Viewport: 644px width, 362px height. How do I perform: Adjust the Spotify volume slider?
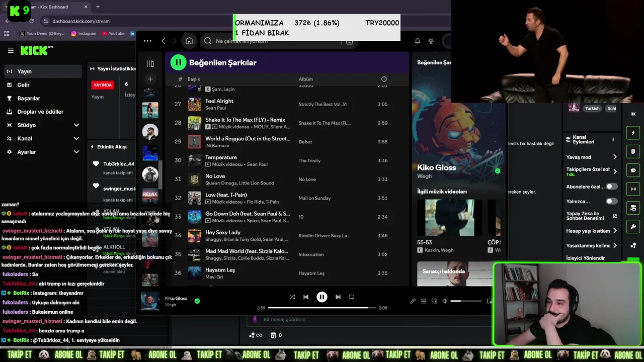pos(466,301)
